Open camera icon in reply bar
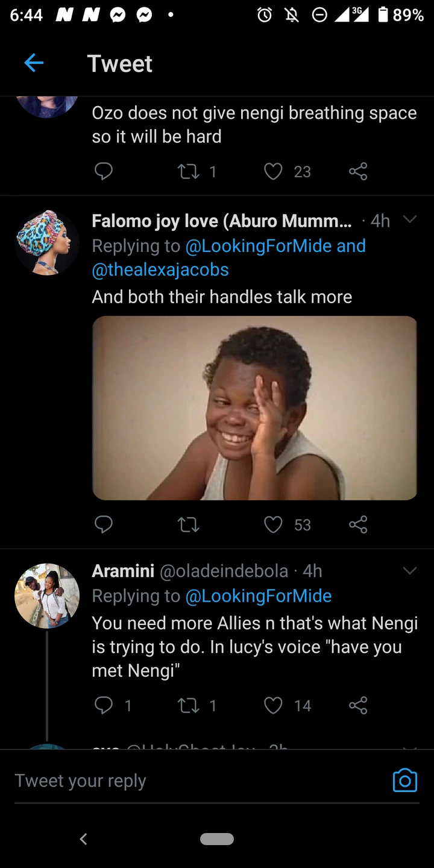Viewport: 434px width, 868px height. (x=405, y=780)
